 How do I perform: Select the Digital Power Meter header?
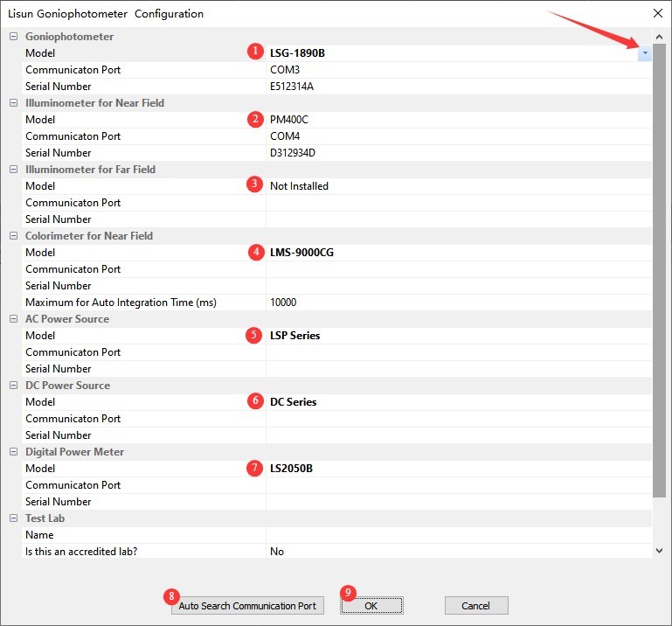[74, 452]
